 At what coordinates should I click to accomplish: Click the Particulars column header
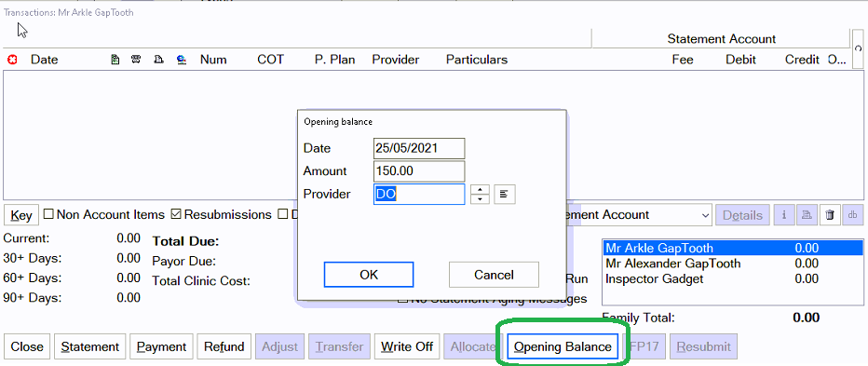(x=477, y=60)
